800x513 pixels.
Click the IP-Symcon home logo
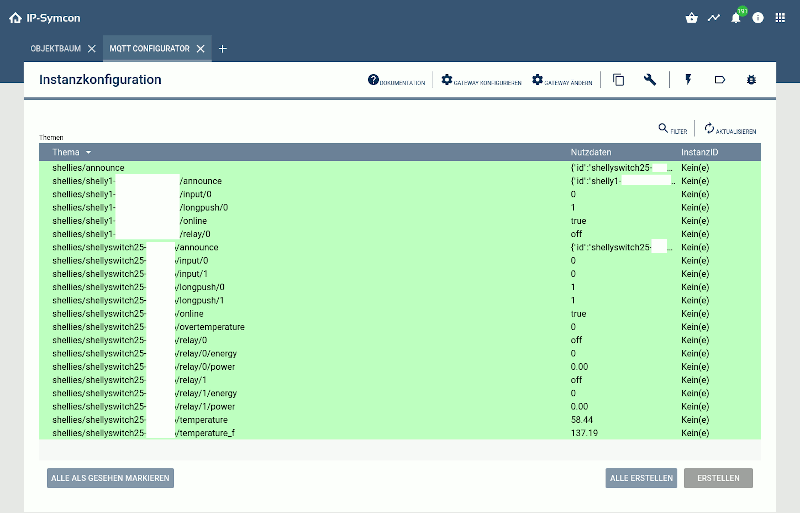[x=44, y=18]
